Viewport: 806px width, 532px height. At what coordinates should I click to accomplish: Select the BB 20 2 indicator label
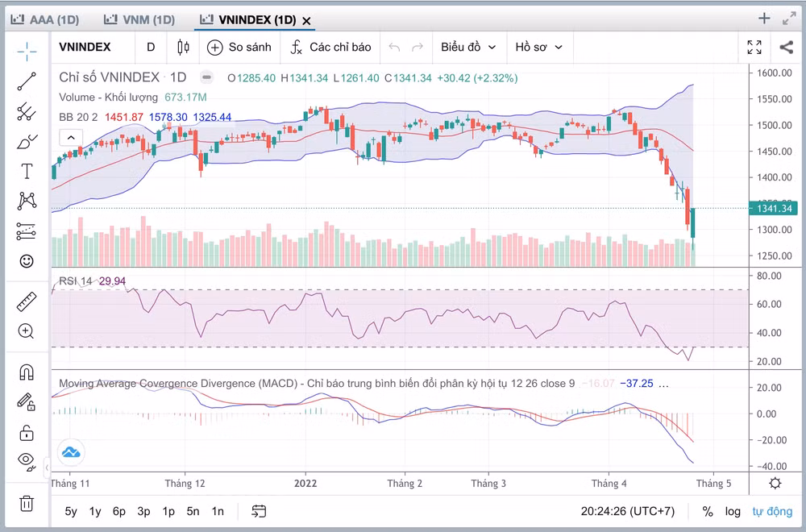pos(78,117)
